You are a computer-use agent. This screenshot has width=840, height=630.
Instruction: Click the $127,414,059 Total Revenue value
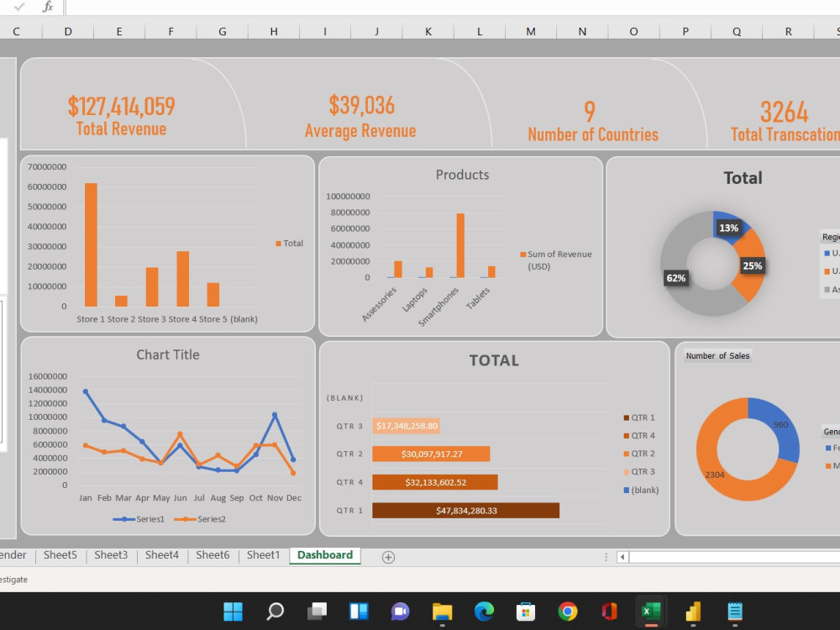click(122, 106)
